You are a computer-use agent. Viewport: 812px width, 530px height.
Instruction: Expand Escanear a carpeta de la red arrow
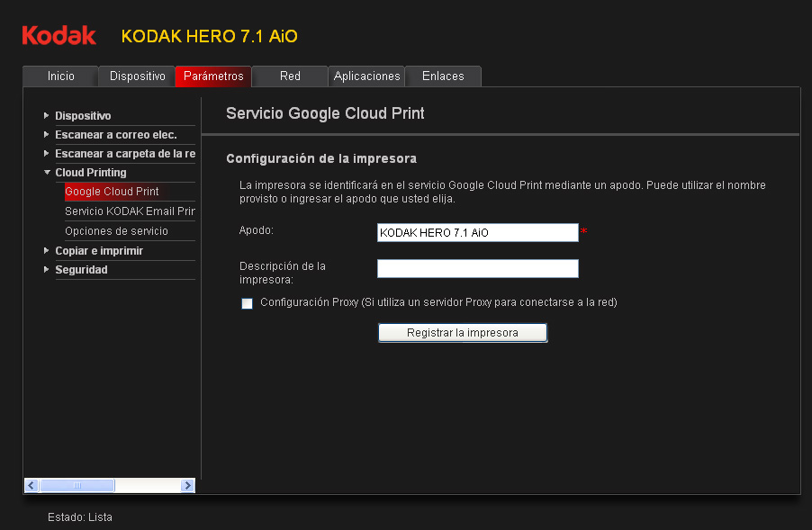tap(46, 153)
